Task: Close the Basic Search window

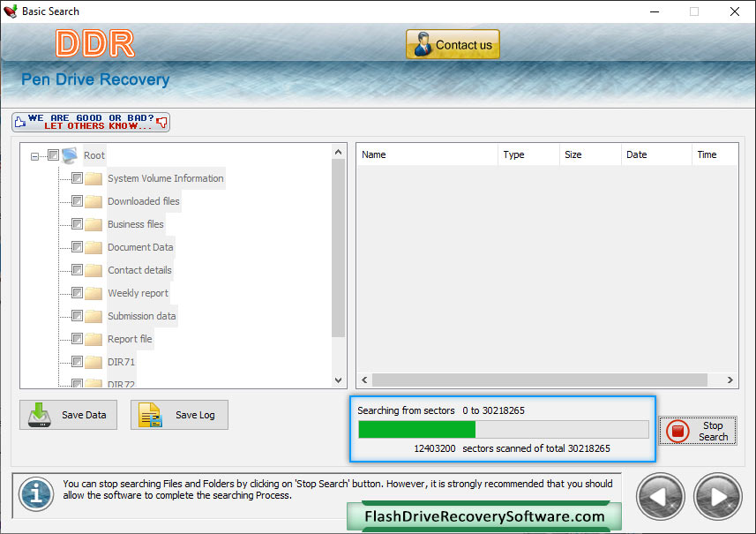Action: coord(734,11)
